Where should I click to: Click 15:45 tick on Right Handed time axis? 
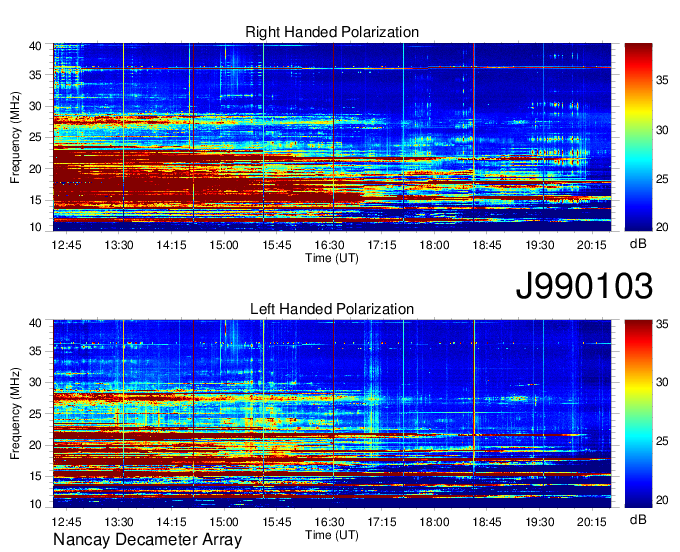tap(277, 245)
